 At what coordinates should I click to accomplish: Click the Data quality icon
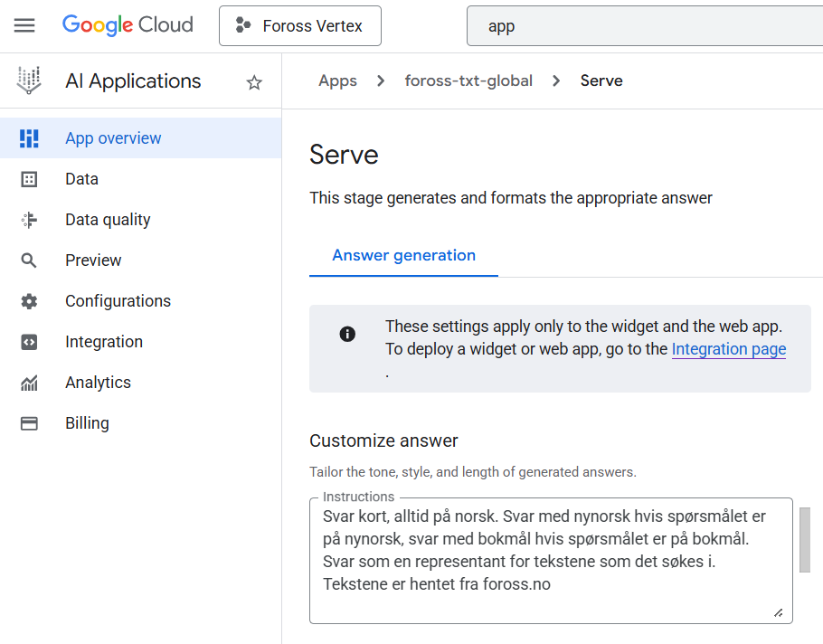point(29,220)
